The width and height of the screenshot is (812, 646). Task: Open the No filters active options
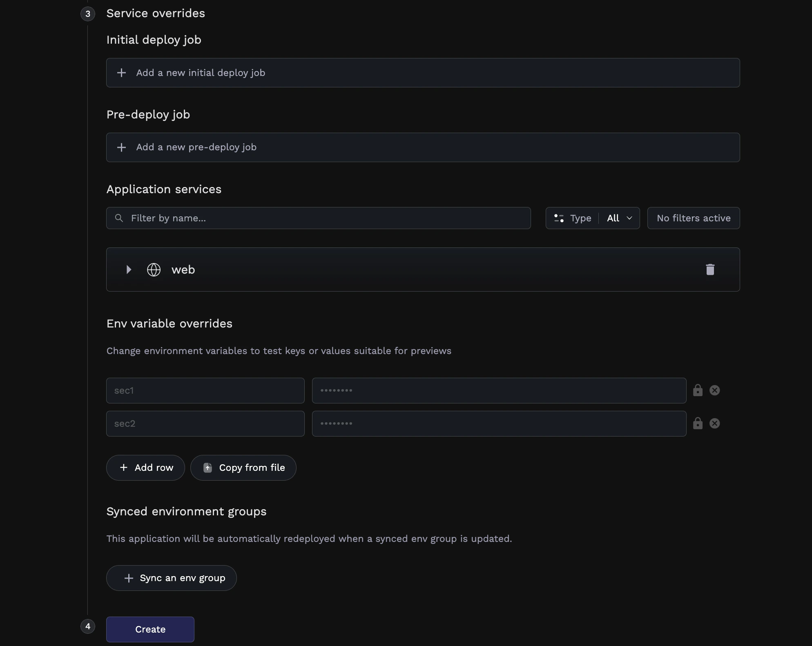point(693,218)
